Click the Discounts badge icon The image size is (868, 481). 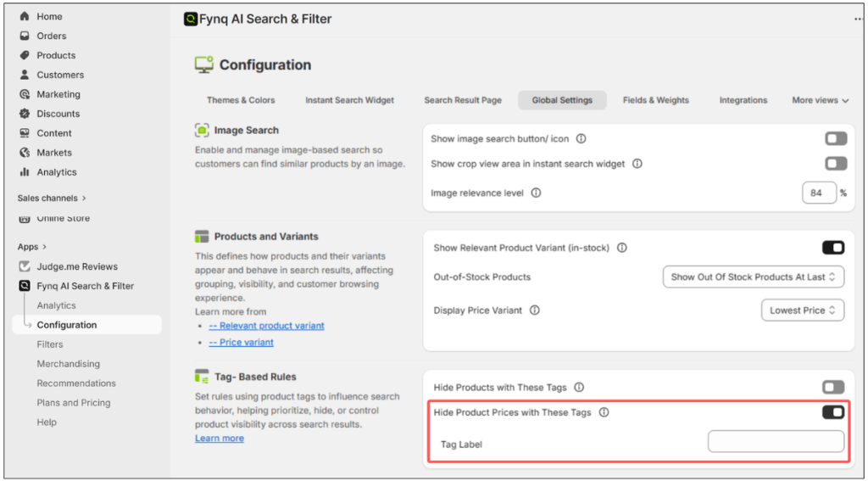pyautogui.click(x=25, y=114)
